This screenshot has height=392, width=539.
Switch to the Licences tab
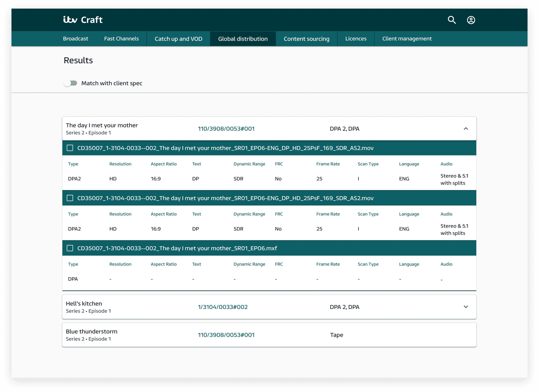(356, 39)
